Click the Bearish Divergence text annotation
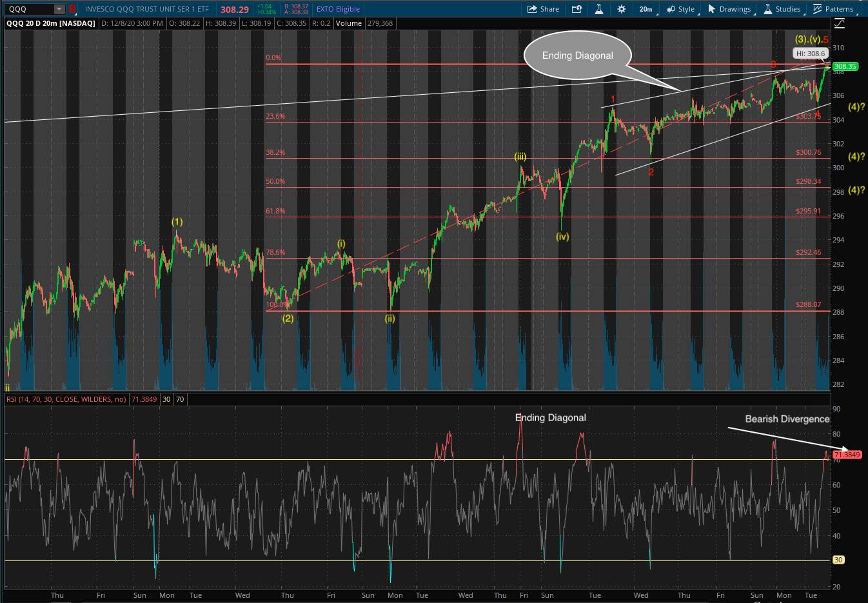 click(x=787, y=419)
